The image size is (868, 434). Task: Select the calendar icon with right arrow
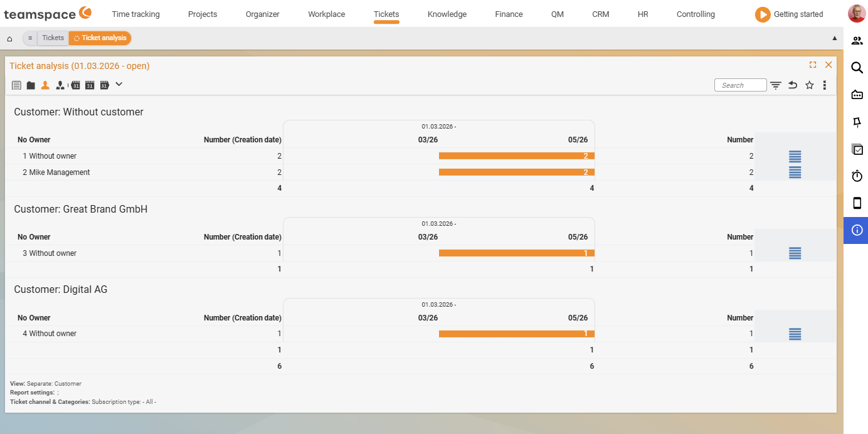tap(105, 85)
